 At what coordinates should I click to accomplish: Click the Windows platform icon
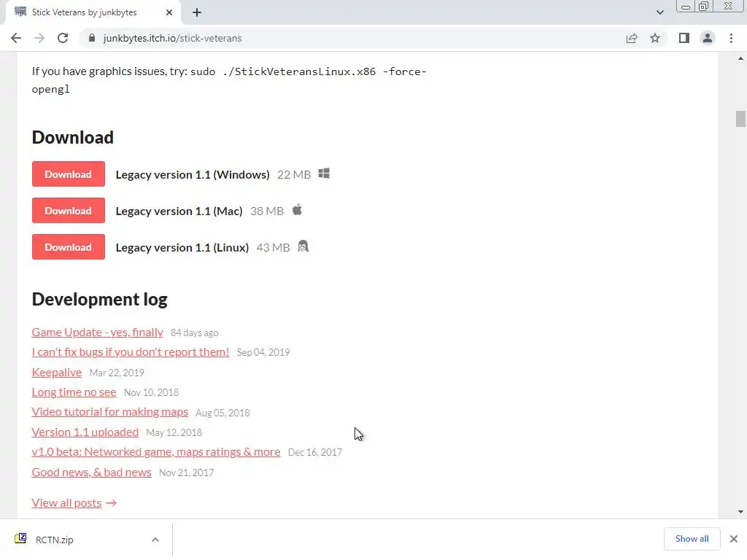pos(324,174)
